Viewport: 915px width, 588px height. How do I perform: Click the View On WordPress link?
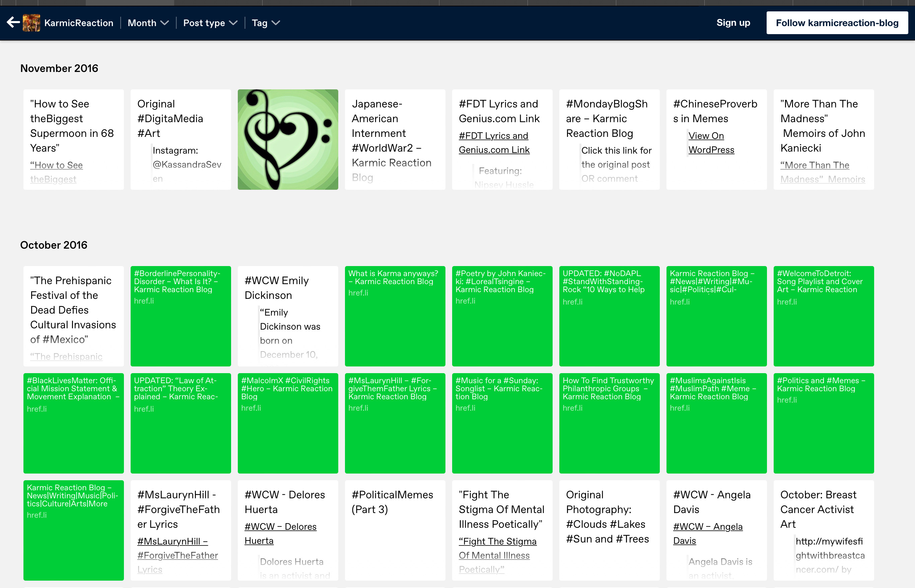pos(711,143)
